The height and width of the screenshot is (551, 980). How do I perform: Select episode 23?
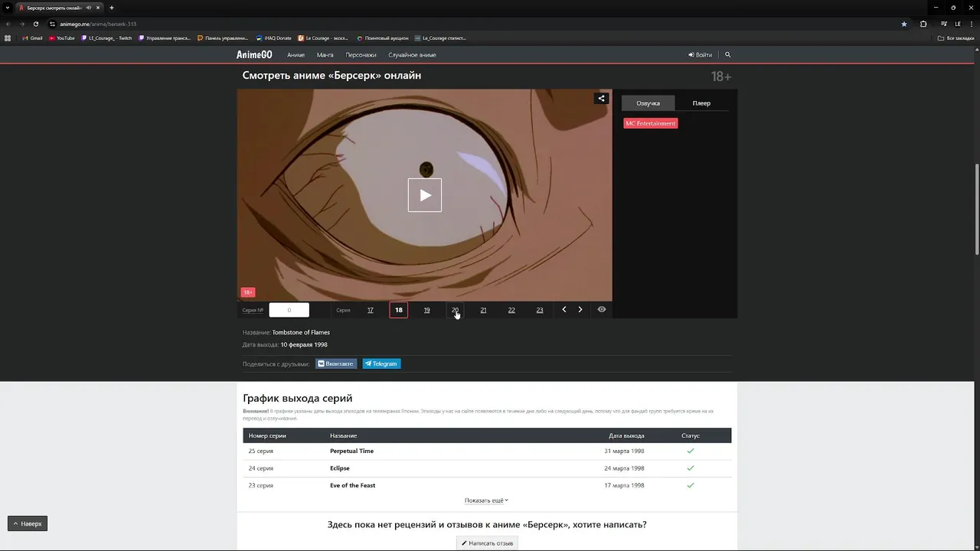coord(540,310)
